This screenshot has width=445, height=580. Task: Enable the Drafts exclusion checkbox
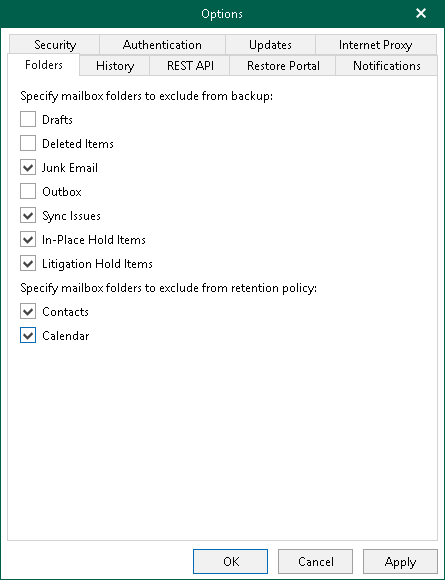[x=28, y=119]
